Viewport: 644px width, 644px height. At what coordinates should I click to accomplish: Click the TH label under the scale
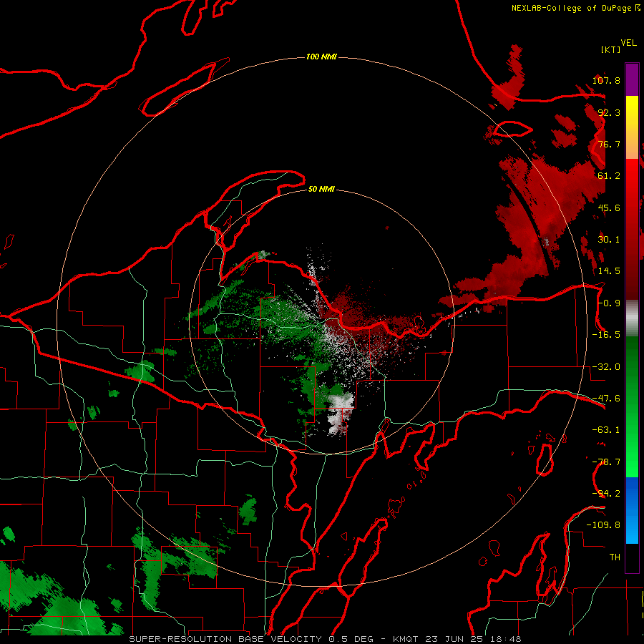615,557
